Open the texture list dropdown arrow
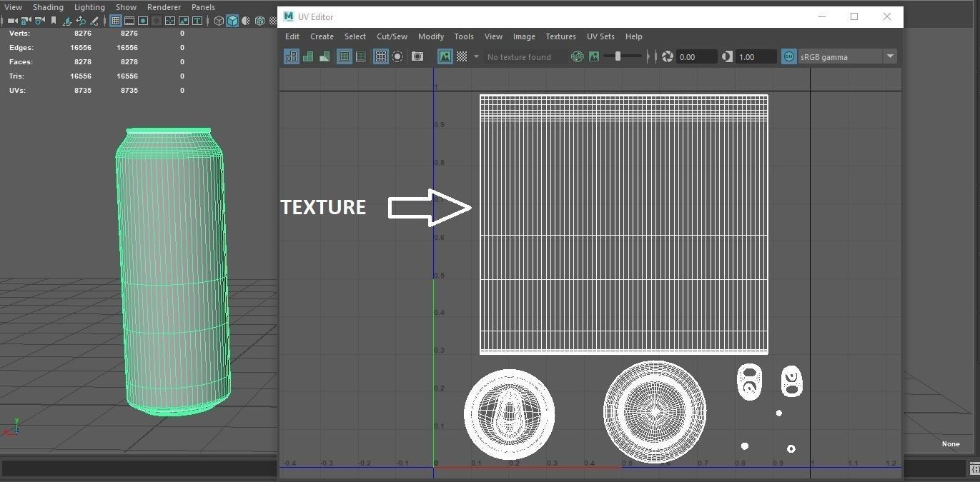980x482 pixels. tap(476, 56)
